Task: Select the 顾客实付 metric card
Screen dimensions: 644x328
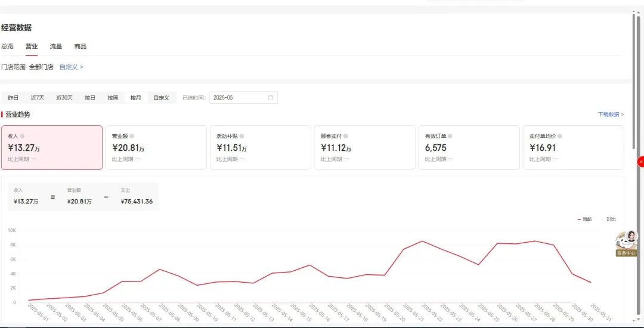Action: pos(365,147)
